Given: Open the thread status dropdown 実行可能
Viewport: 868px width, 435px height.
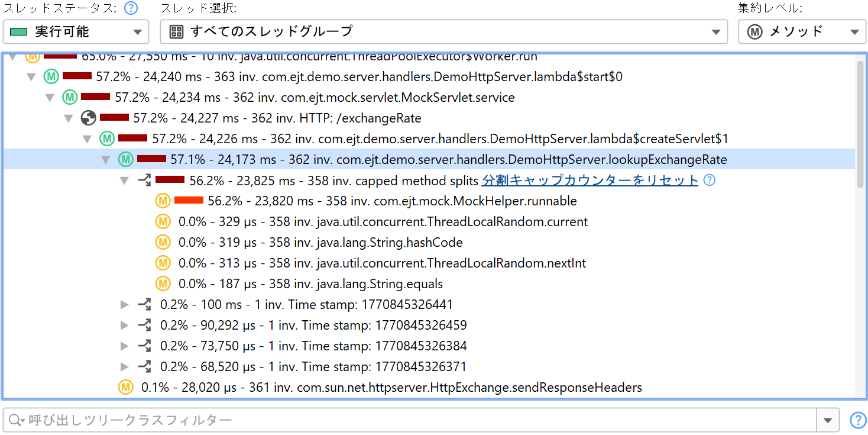Looking at the screenshot, I should (76, 32).
